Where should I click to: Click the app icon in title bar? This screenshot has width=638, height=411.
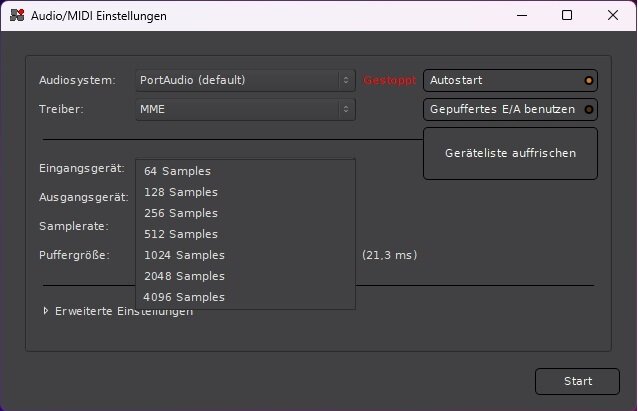click(x=17, y=15)
